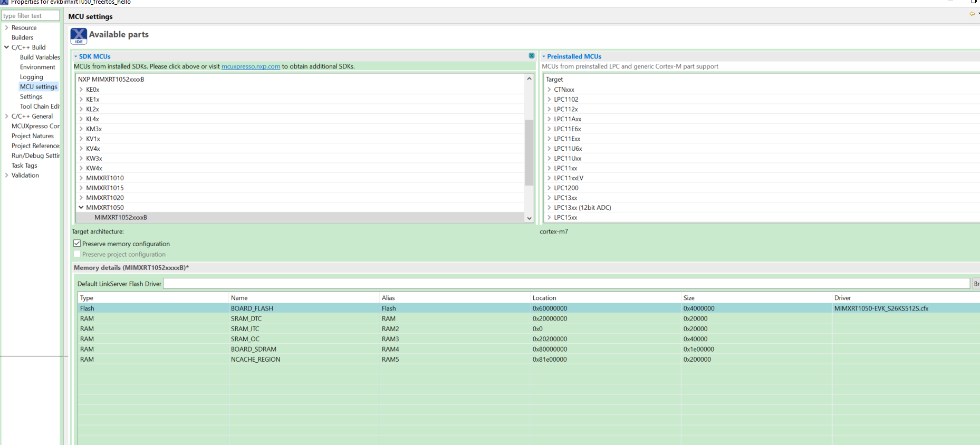
Task: Expand the Validation node
Action: point(6,175)
